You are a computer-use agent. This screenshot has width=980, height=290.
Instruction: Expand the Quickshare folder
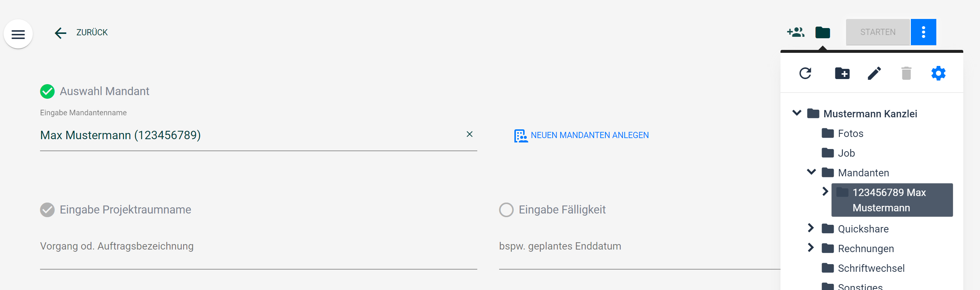[x=810, y=228]
